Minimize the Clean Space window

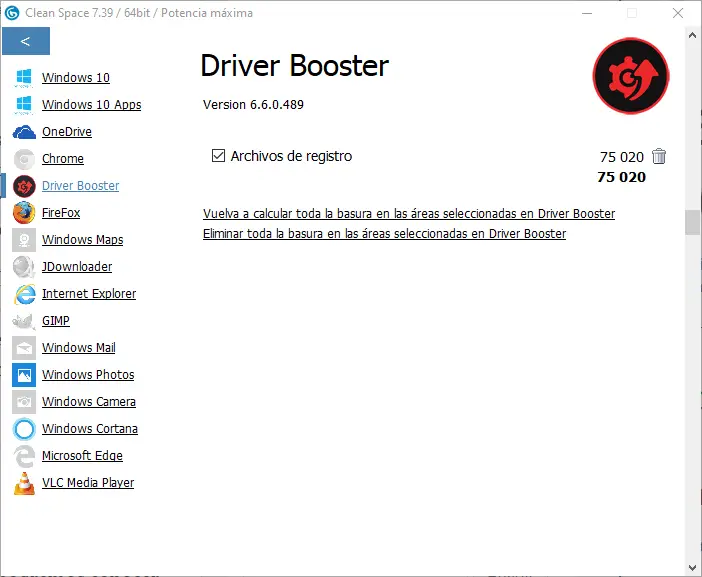pyautogui.click(x=587, y=13)
